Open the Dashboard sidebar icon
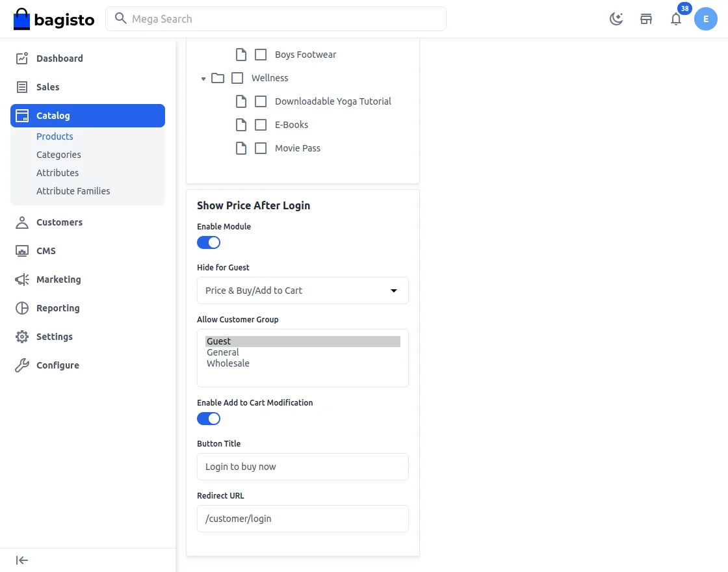728x572 pixels. pyautogui.click(x=20, y=58)
